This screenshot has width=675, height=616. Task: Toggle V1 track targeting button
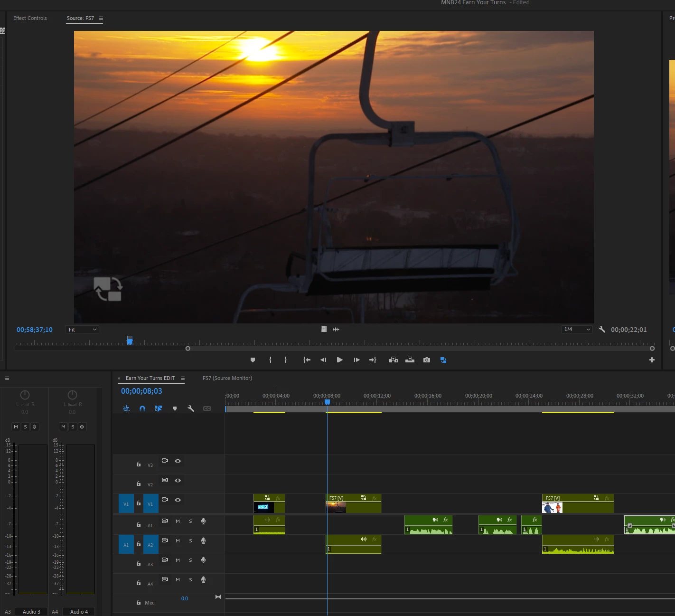(x=150, y=504)
